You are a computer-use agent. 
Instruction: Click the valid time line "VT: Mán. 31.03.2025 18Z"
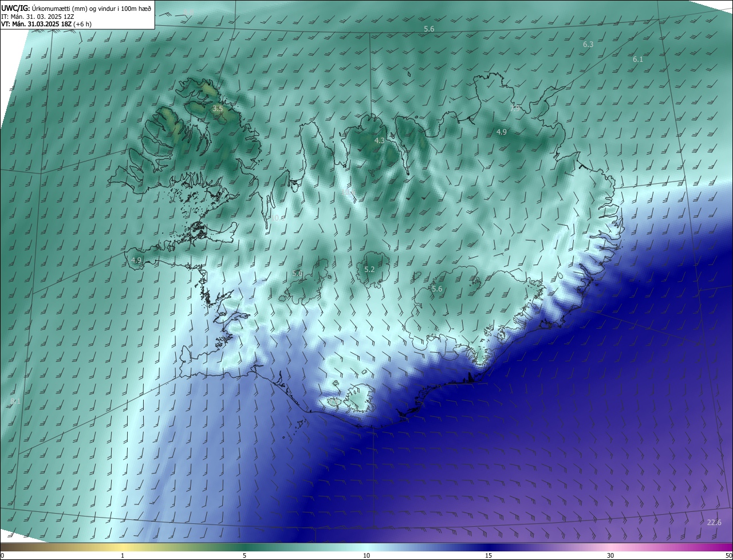click(36, 24)
